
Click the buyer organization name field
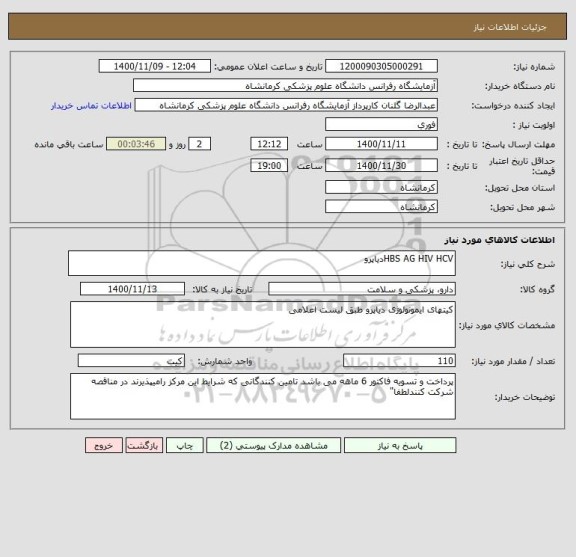(x=285, y=86)
